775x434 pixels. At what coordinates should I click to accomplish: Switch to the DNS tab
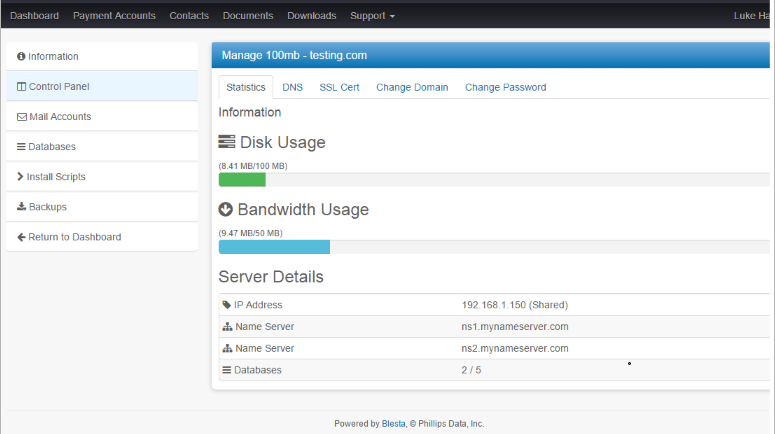click(292, 87)
